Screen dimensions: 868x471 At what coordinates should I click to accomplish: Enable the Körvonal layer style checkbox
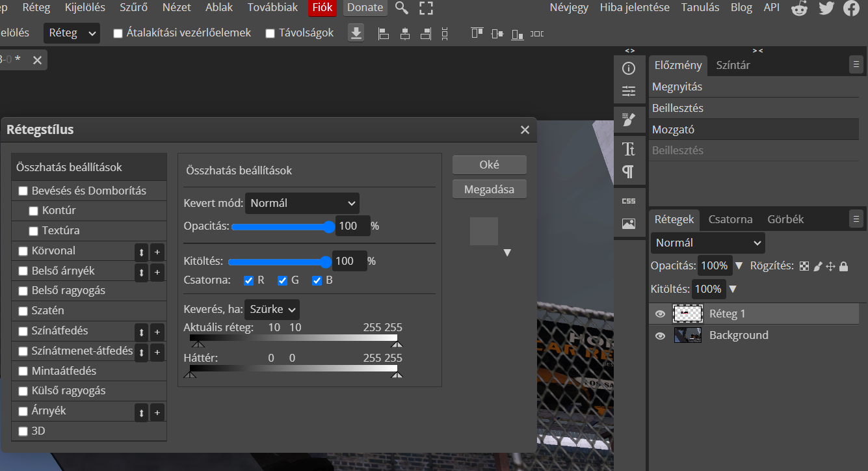pyautogui.click(x=23, y=250)
